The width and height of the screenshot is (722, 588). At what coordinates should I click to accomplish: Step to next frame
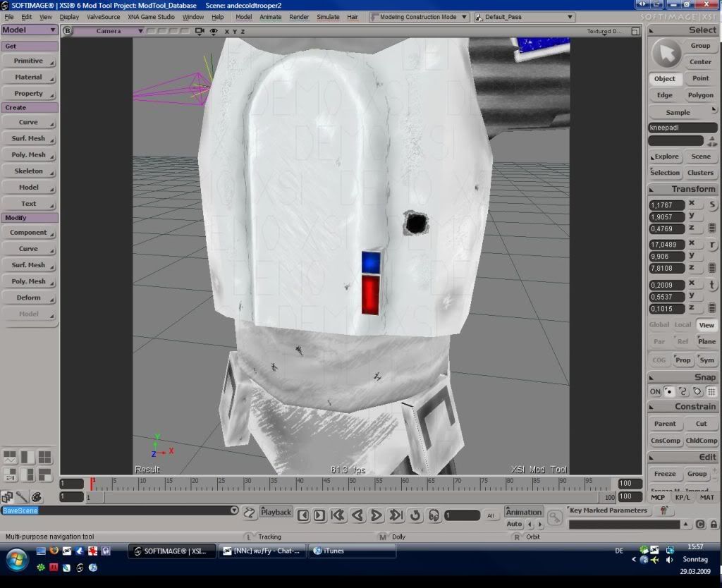[319, 515]
